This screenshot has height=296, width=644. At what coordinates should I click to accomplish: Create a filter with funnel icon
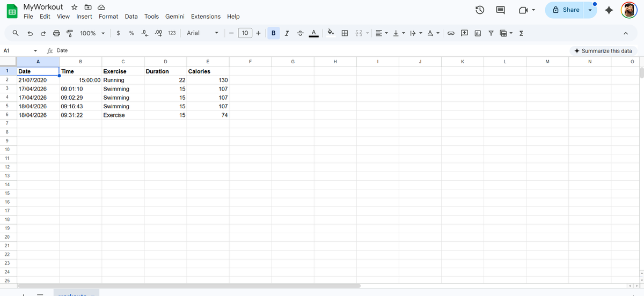point(491,33)
